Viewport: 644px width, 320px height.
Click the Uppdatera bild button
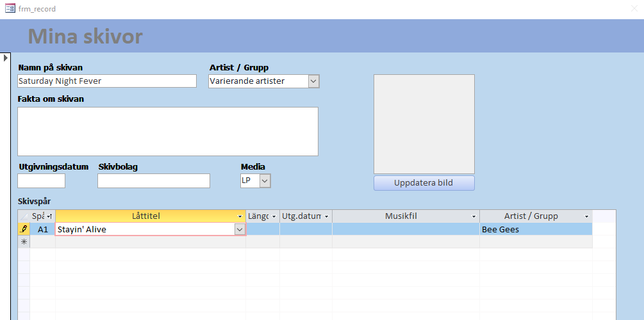pos(424,183)
